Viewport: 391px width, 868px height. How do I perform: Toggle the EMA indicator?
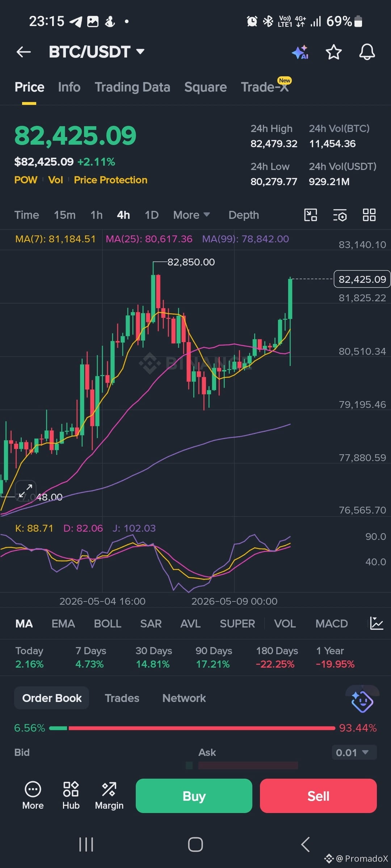[63, 624]
